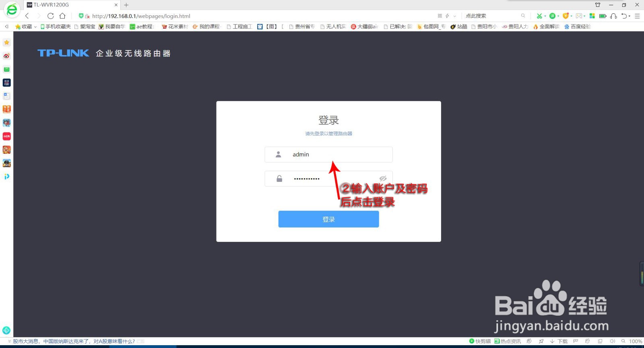Open the 百度经验 bookmark
This screenshot has width=644, height=348.
point(577,27)
